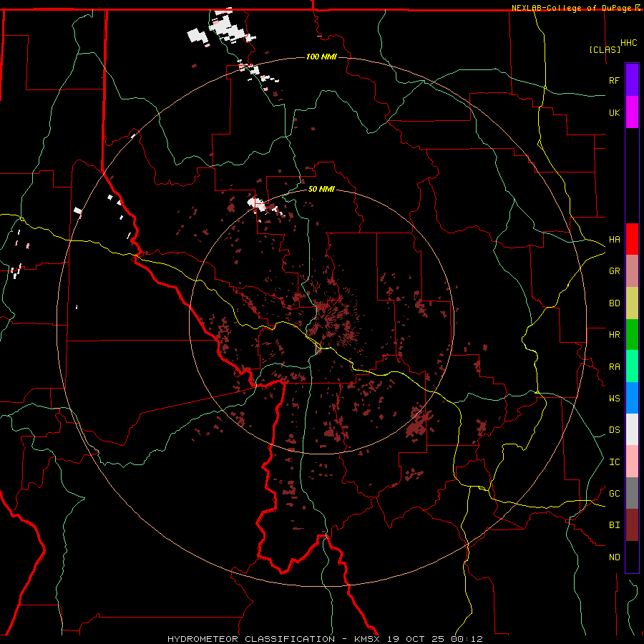Click the GR legend label
Screen dimensions: 644x644
[614, 271]
